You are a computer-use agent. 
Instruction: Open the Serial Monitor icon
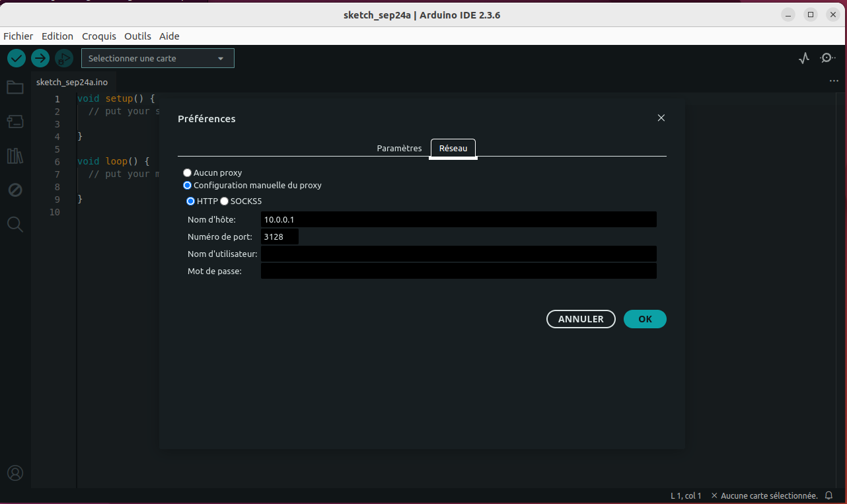(827, 58)
